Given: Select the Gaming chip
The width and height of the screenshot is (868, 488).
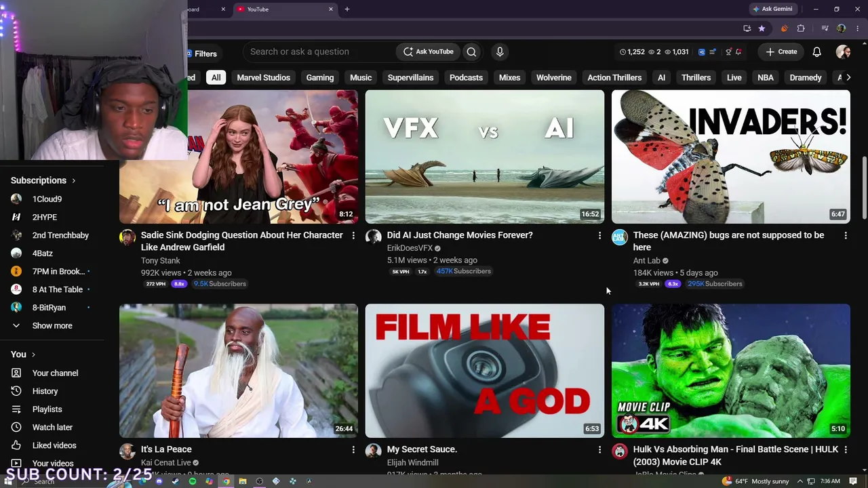Looking at the screenshot, I should pos(320,77).
